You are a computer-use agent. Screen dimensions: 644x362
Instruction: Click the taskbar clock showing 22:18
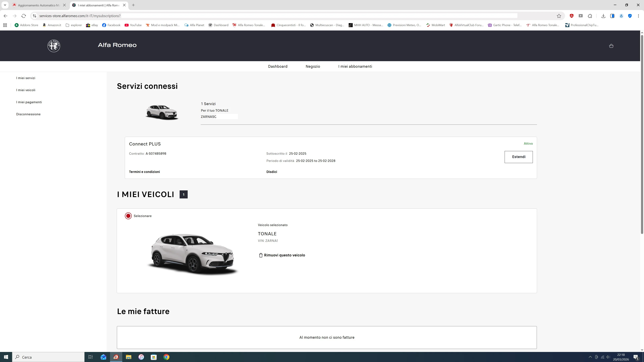pos(621,357)
